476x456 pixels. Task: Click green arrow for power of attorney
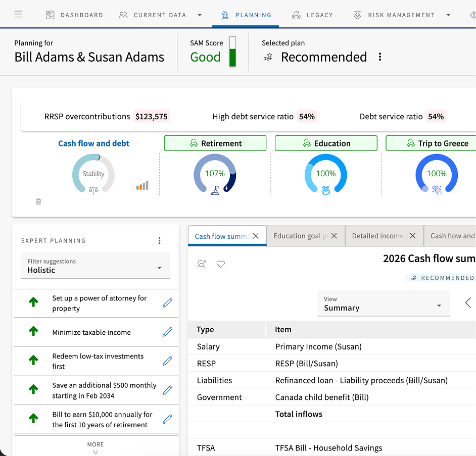pyautogui.click(x=33, y=302)
